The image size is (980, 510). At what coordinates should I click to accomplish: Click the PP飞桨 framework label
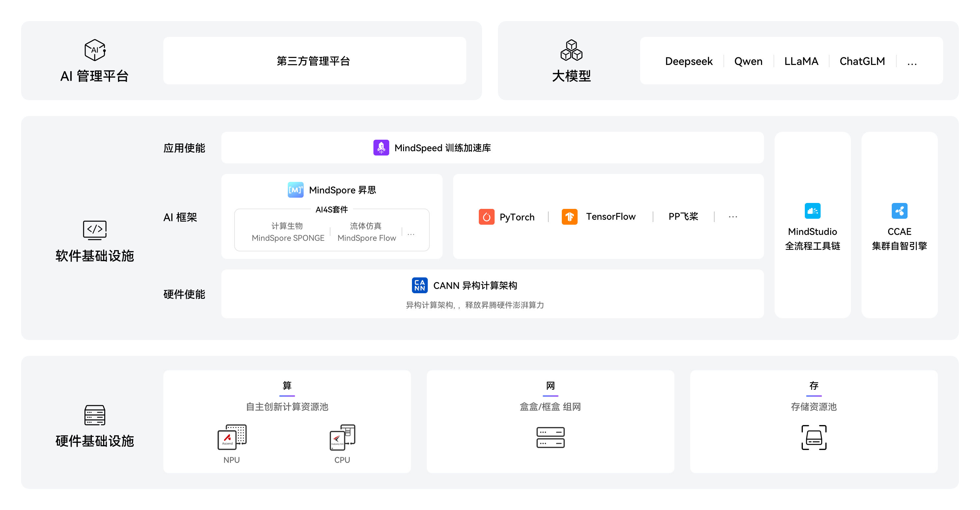pos(683,216)
